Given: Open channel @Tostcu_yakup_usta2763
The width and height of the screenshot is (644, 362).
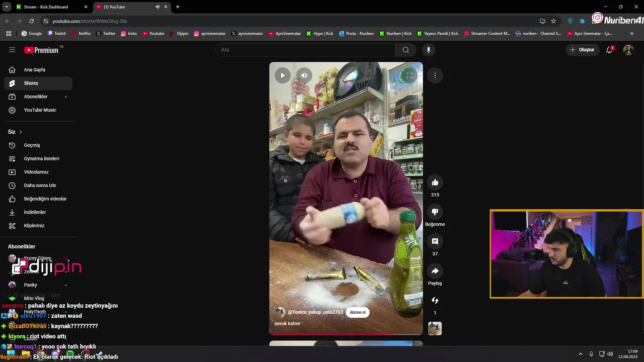Looking at the screenshot, I should pos(315,312).
